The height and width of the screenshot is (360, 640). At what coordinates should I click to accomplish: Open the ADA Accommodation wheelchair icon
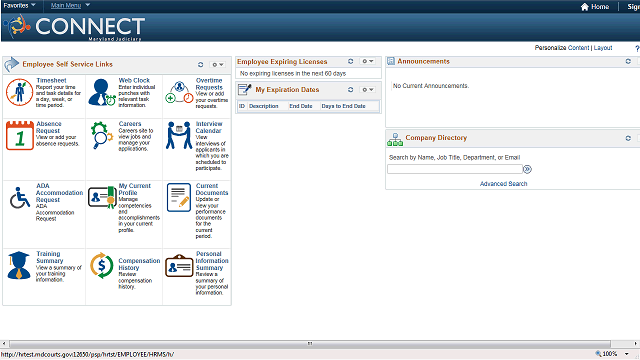[20, 198]
